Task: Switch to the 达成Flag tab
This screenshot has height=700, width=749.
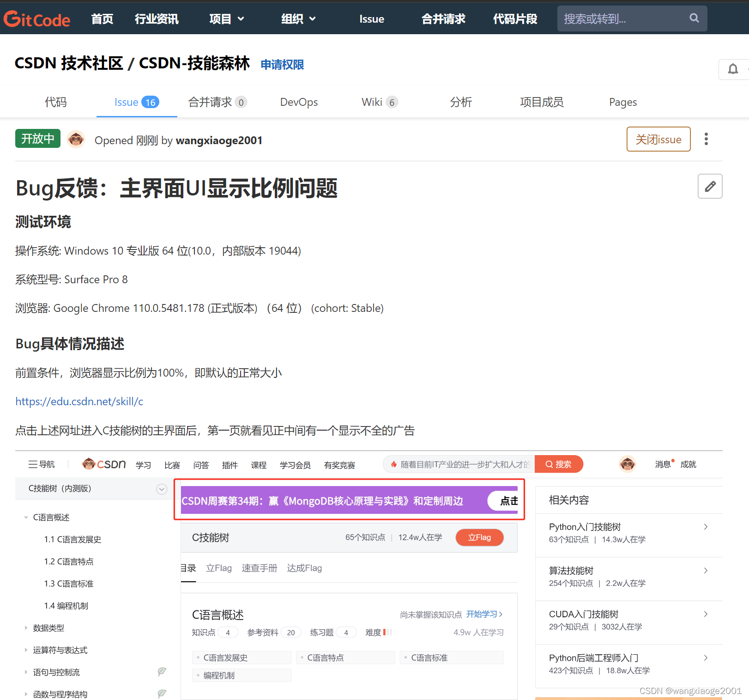Action: [x=304, y=568]
